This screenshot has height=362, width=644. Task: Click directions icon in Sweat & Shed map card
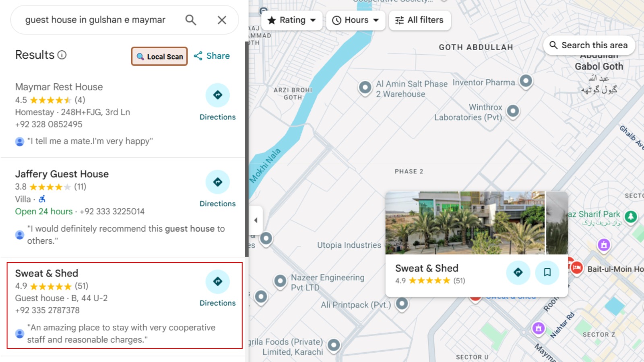pos(518,272)
